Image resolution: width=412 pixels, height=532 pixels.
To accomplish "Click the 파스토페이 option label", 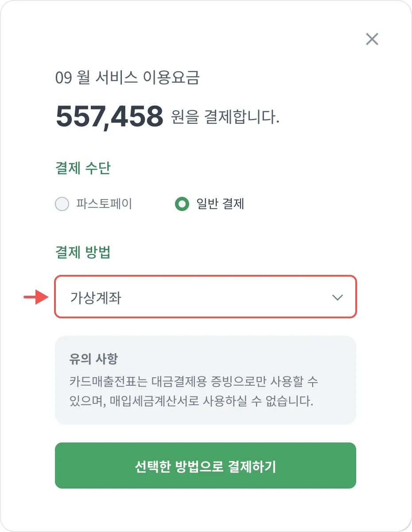I will (104, 204).
